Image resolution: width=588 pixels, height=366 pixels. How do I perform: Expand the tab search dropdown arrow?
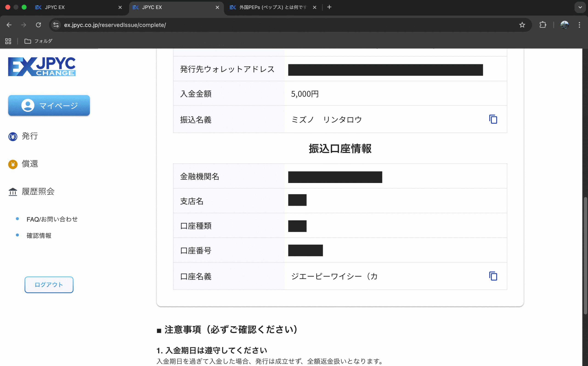(580, 7)
